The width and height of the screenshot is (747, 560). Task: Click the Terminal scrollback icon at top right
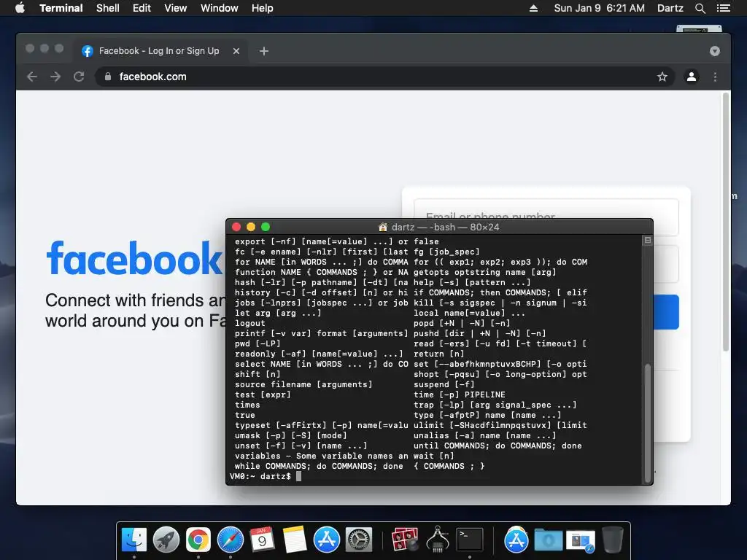click(x=648, y=241)
